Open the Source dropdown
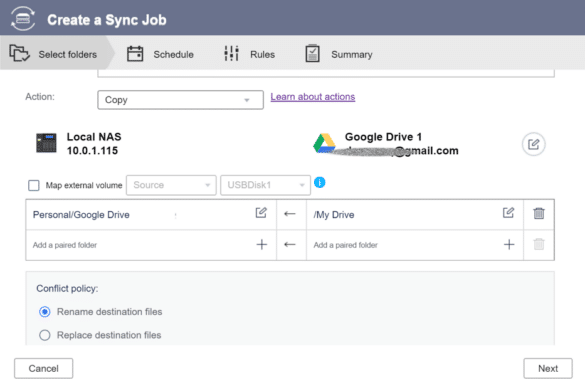This screenshot has width=585, height=390. point(171,185)
